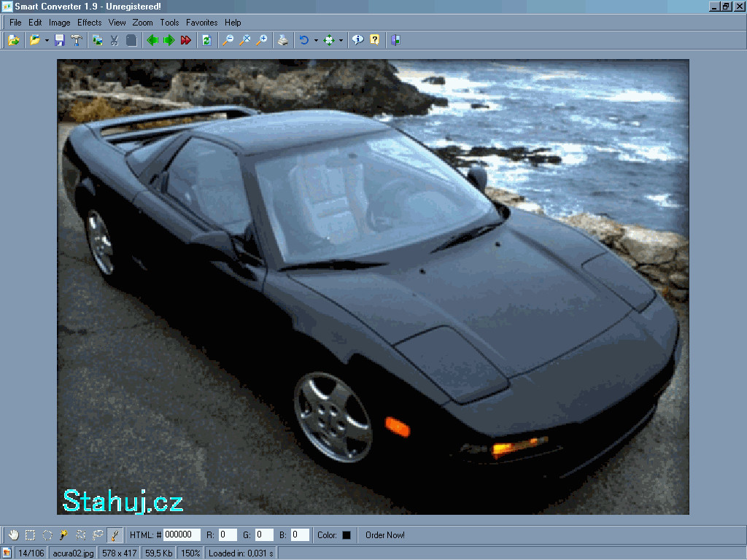Open the dropdown next to the undo arrow
The image size is (747, 560).
(x=316, y=41)
